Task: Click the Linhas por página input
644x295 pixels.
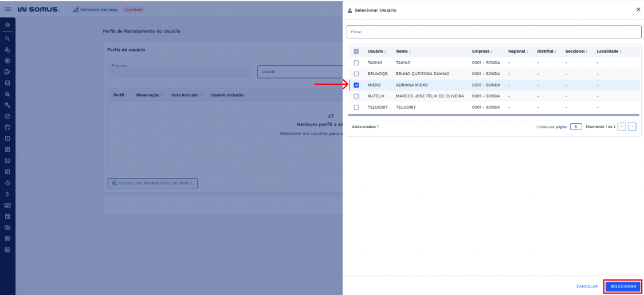Action: pos(576,127)
